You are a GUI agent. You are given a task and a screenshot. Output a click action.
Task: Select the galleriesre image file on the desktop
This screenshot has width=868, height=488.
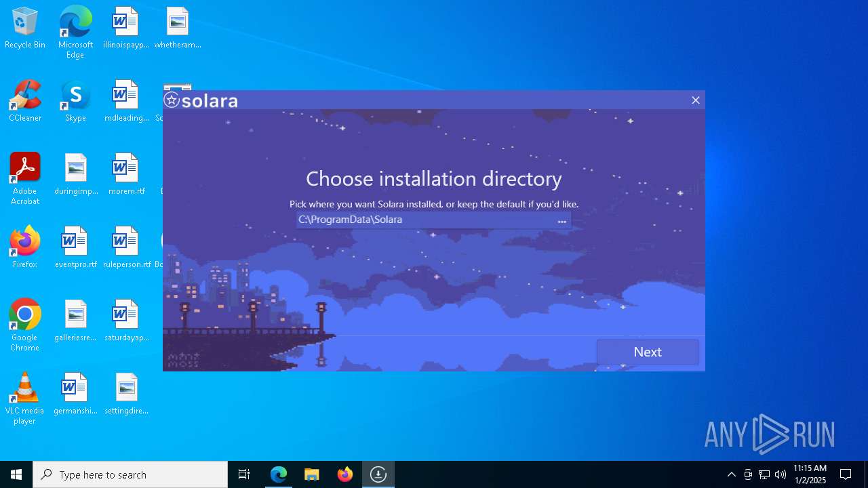[75, 321]
